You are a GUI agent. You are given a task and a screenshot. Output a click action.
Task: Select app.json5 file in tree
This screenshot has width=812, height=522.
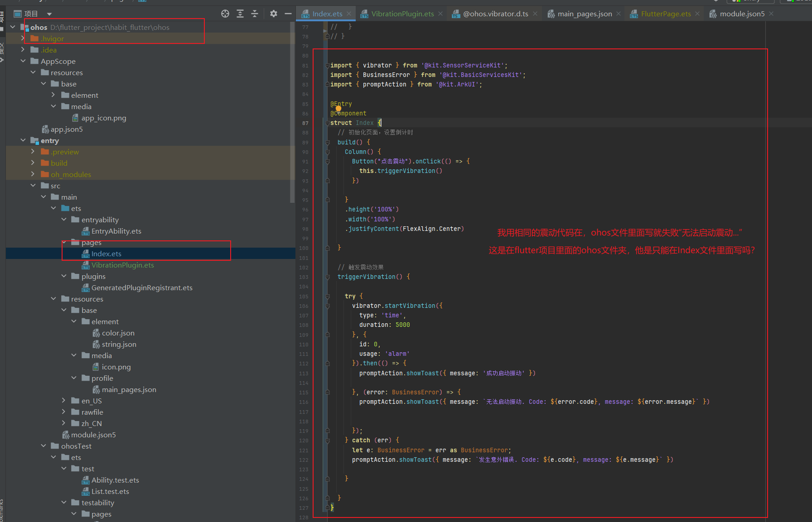tap(67, 129)
